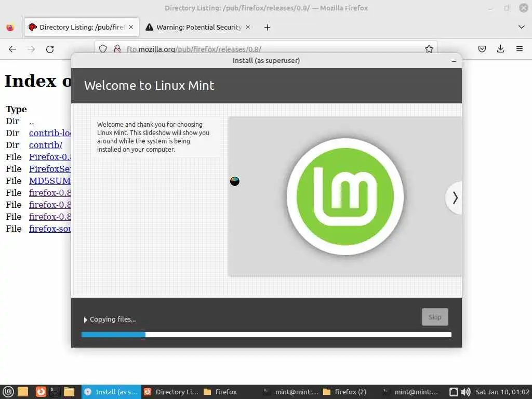The image size is (532, 399).
Task: Bookmark this page with star icon
Action: pyautogui.click(x=429, y=49)
